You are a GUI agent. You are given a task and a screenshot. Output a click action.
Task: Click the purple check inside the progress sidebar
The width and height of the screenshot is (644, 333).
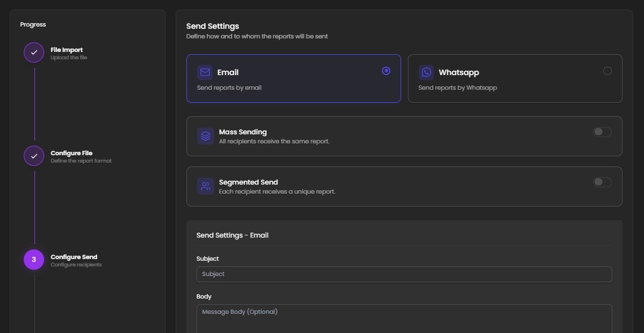33,52
